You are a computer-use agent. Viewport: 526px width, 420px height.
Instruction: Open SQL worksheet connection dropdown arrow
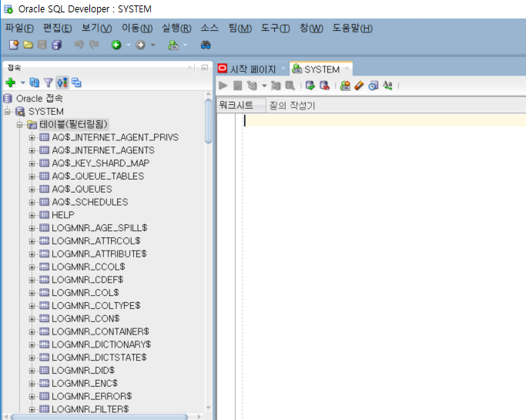185,45
